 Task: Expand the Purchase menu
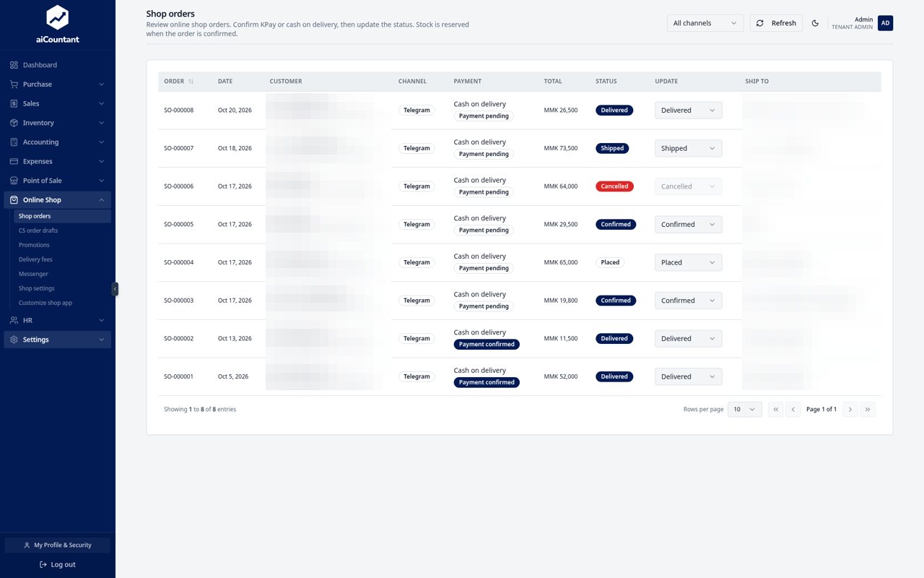[x=57, y=85]
